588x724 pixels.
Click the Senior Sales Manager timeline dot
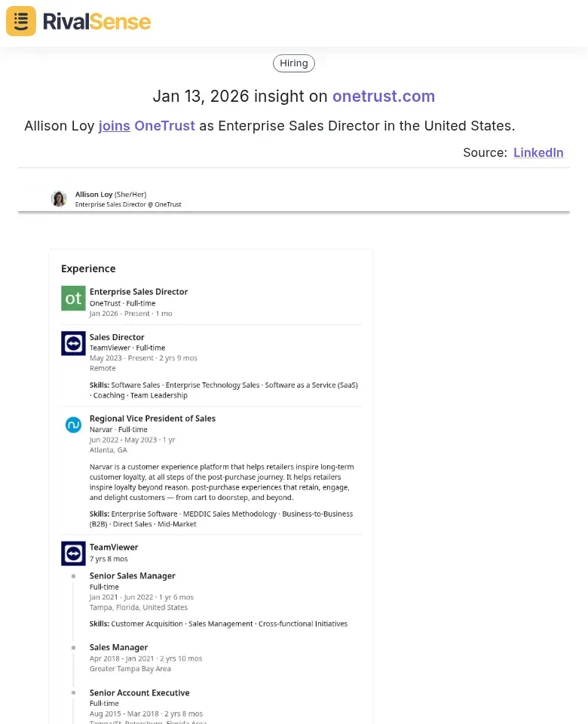pyautogui.click(x=73, y=576)
